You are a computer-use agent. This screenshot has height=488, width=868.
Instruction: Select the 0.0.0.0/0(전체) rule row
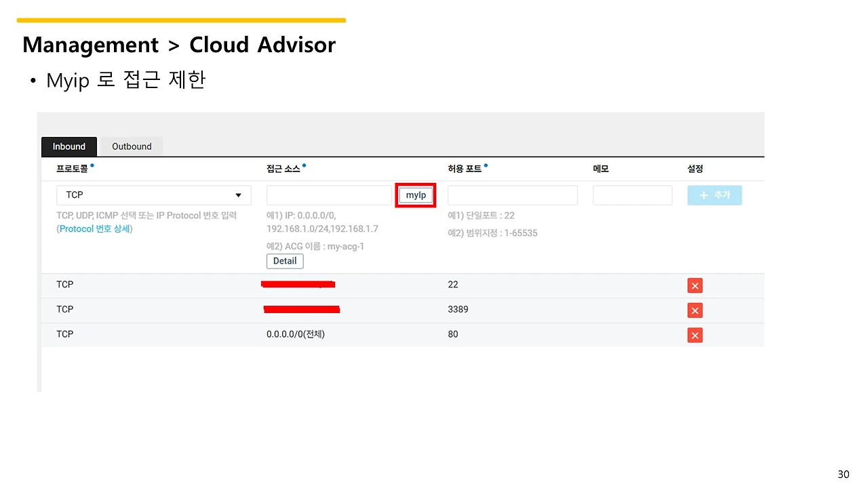click(403, 335)
